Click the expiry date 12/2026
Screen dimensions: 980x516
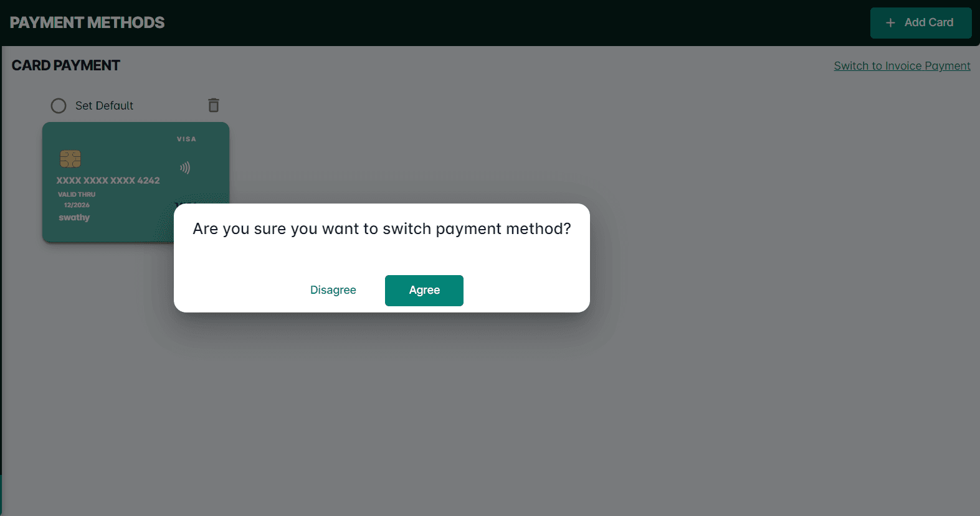[77, 205]
